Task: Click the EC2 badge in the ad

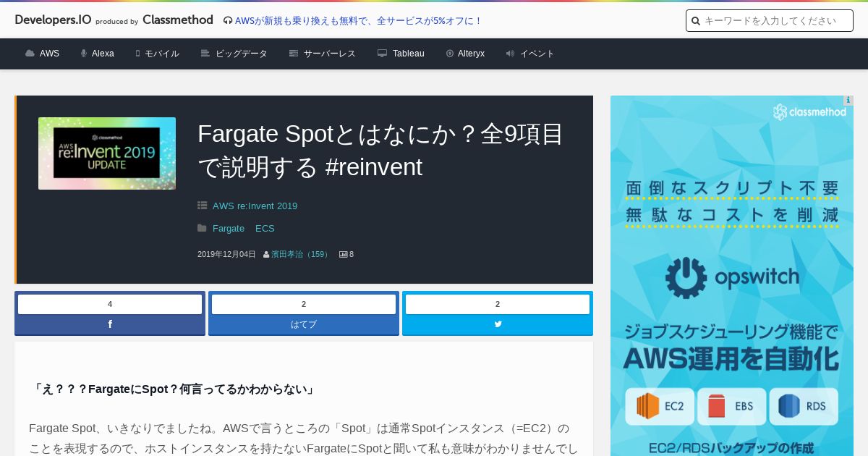Action: point(661,406)
